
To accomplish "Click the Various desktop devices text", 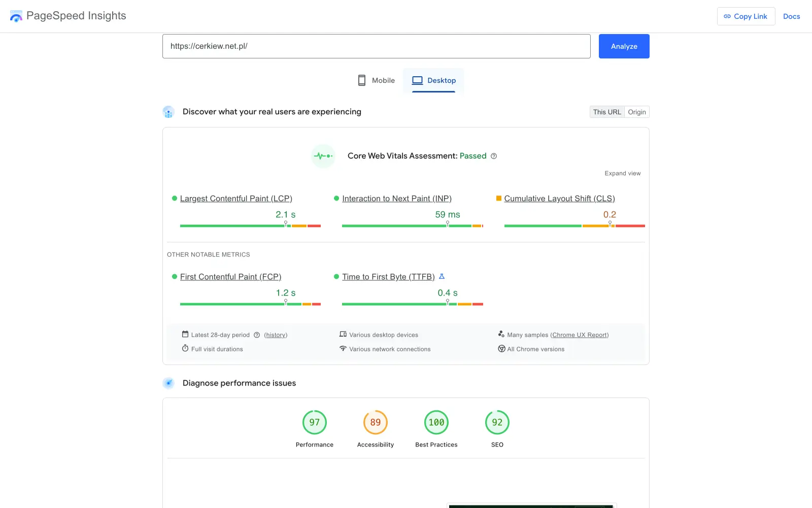I will pos(384,335).
